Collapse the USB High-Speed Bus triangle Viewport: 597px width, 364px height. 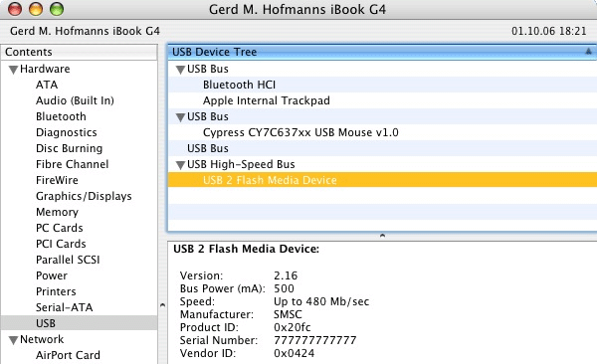180,165
